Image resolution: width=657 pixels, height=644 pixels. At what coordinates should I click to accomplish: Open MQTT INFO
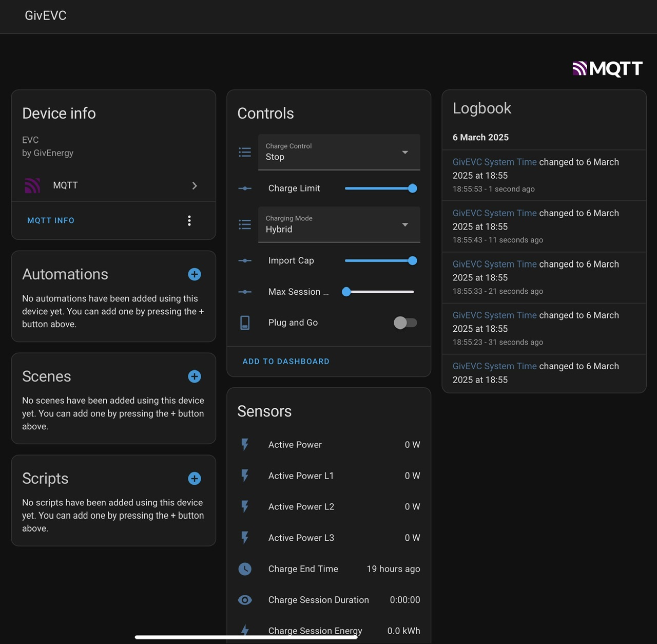tap(51, 220)
